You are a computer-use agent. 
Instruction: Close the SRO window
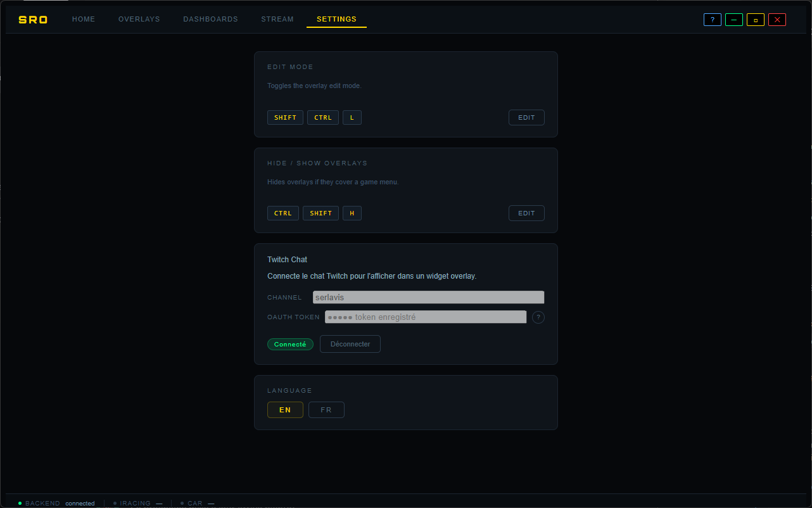(x=777, y=20)
